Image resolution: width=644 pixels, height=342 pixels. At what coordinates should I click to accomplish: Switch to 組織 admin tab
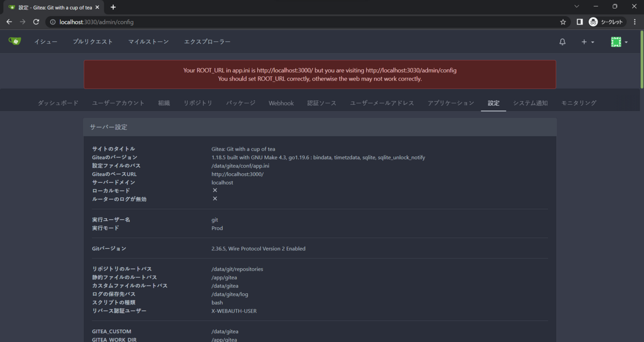tap(164, 103)
